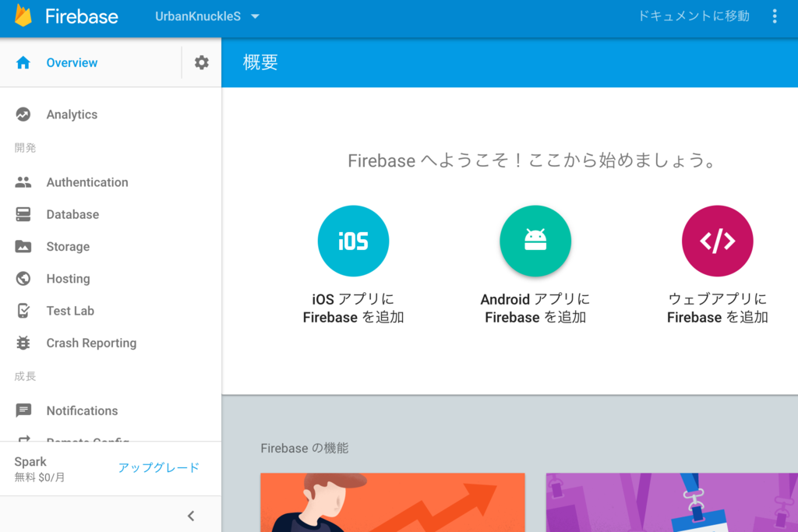Screen dimensions: 798x532
Task: Click the Analytics chart icon
Action: tap(23, 115)
